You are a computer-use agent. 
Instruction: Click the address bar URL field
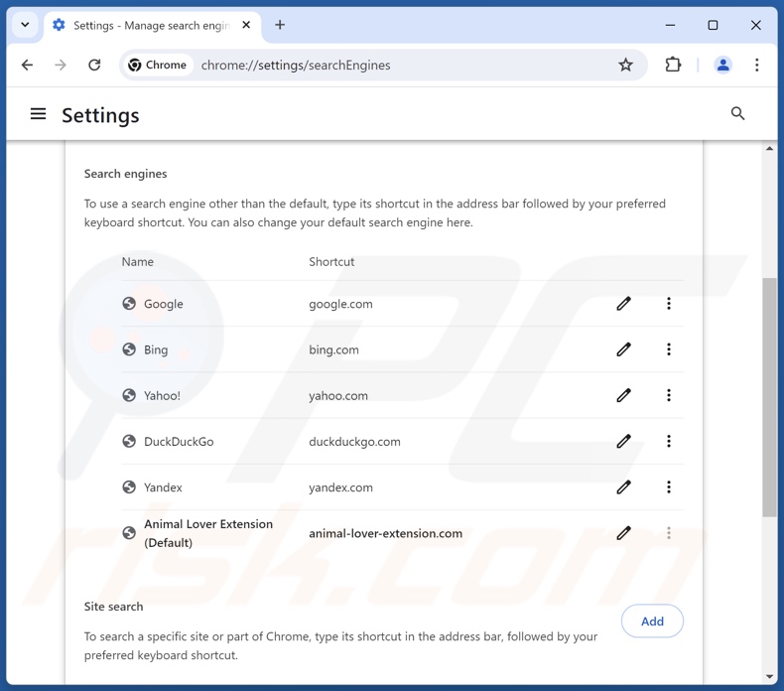click(x=397, y=66)
